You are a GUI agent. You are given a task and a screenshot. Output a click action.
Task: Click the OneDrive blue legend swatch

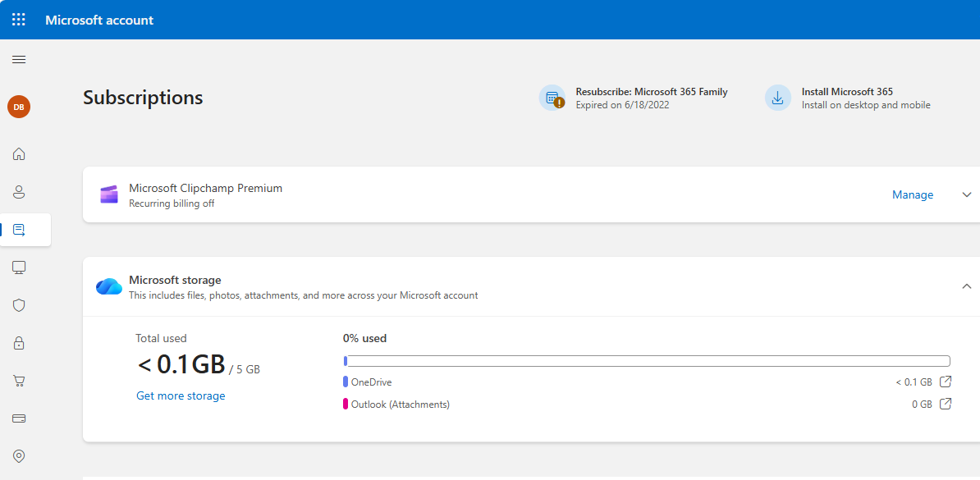[x=346, y=382]
